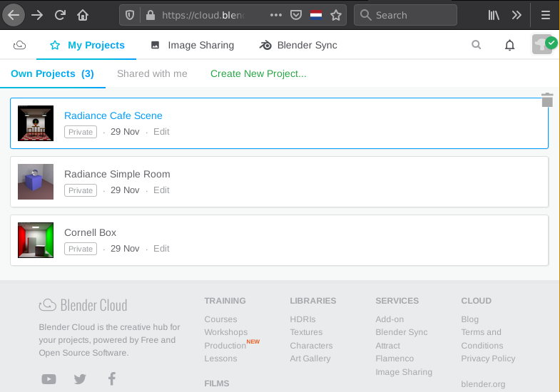Open notifications bell

509,45
